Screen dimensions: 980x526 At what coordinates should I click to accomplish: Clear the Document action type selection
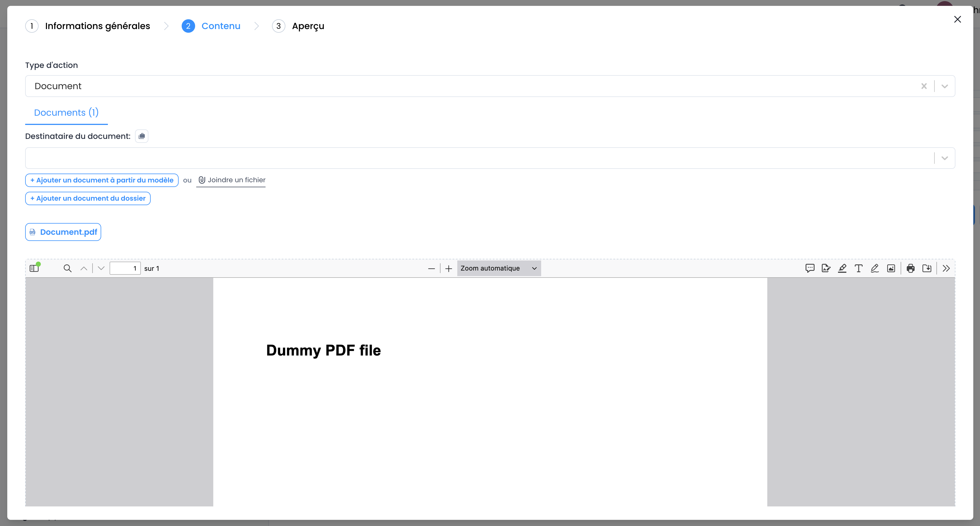(924, 86)
